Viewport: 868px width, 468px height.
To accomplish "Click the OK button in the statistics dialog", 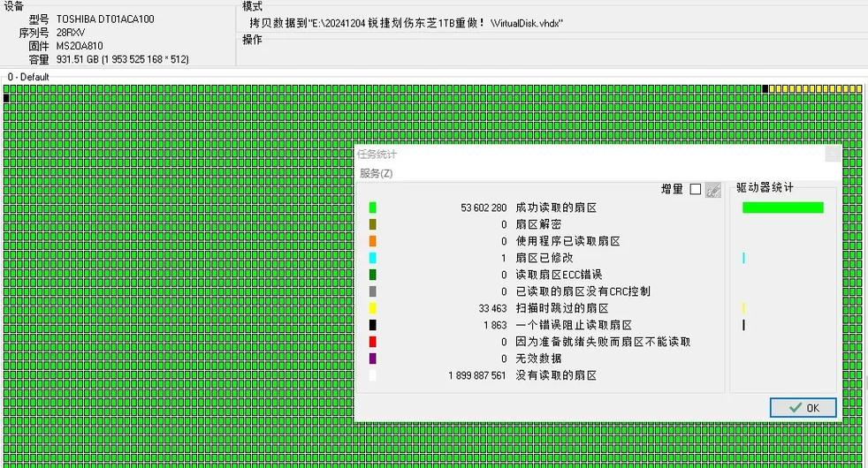I will pos(803,408).
